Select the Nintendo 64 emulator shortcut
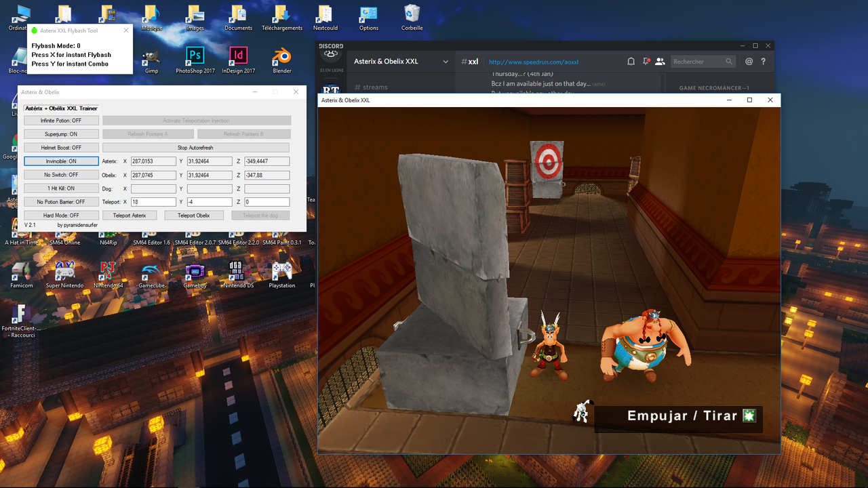 108,274
